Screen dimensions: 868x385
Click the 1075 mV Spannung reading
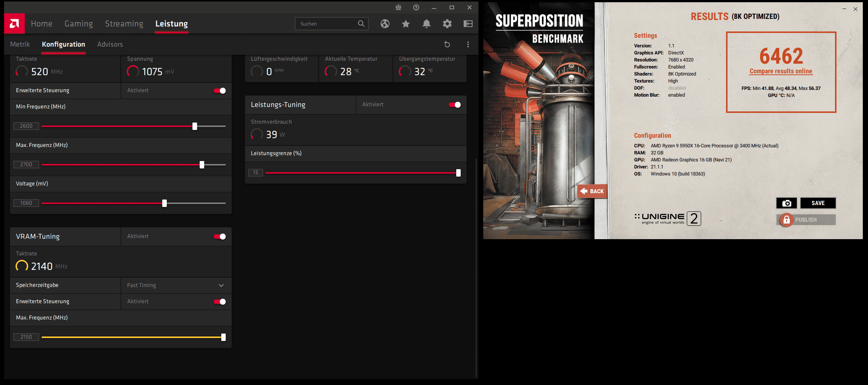click(x=158, y=71)
